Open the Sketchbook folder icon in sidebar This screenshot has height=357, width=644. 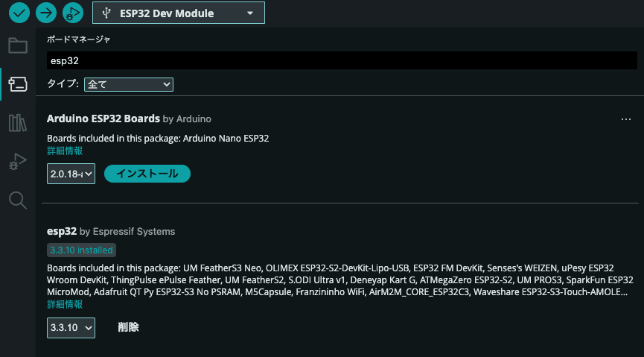coord(18,45)
